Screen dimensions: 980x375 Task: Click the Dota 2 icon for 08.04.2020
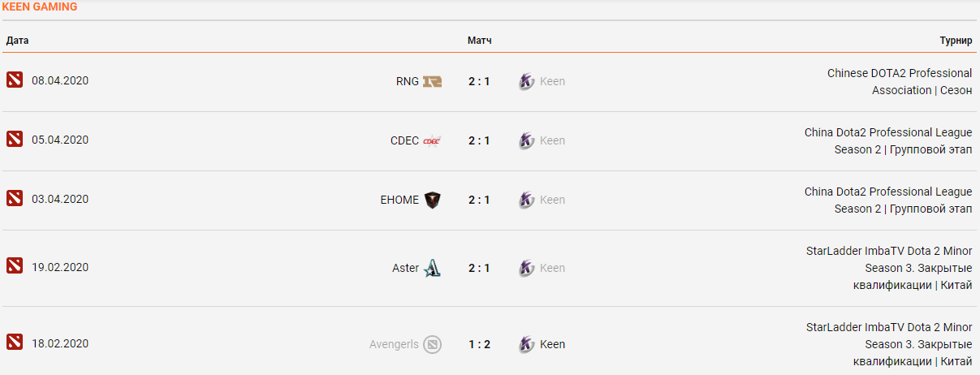click(15, 80)
